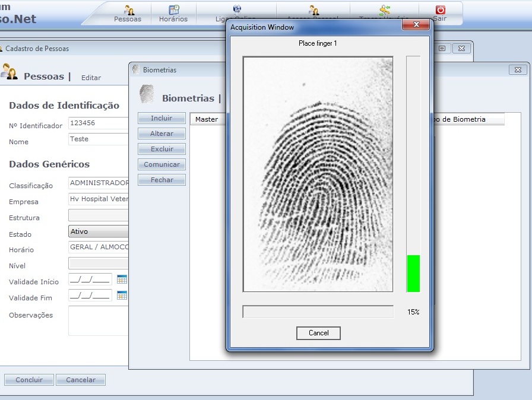
Task: Click Excluir to delete biometric
Action: click(161, 149)
